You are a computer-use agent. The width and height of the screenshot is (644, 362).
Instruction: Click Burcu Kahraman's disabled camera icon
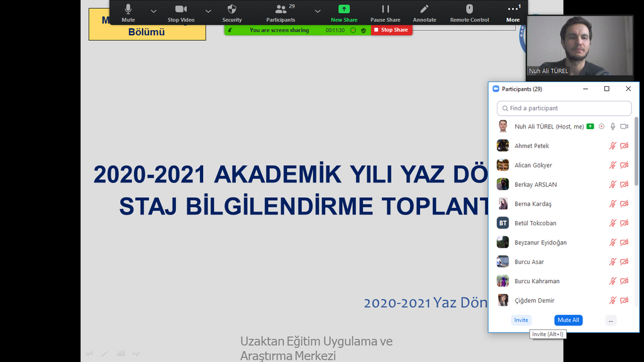click(625, 281)
